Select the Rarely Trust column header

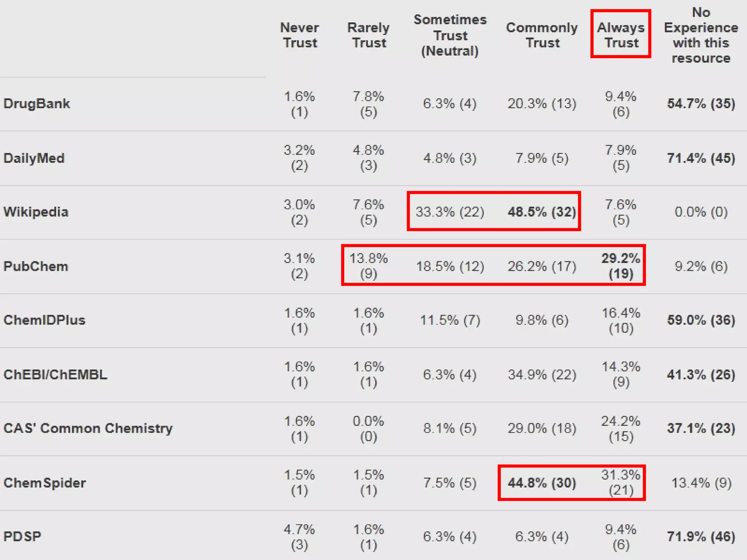368,35
